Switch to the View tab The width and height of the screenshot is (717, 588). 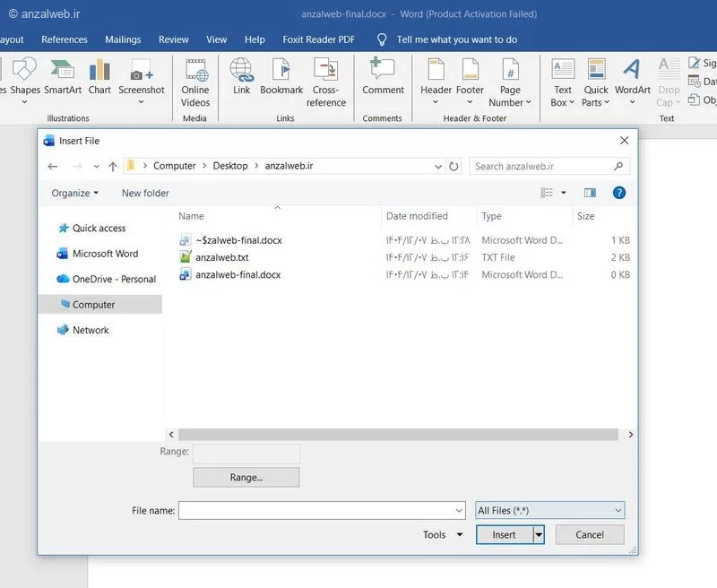[216, 39]
